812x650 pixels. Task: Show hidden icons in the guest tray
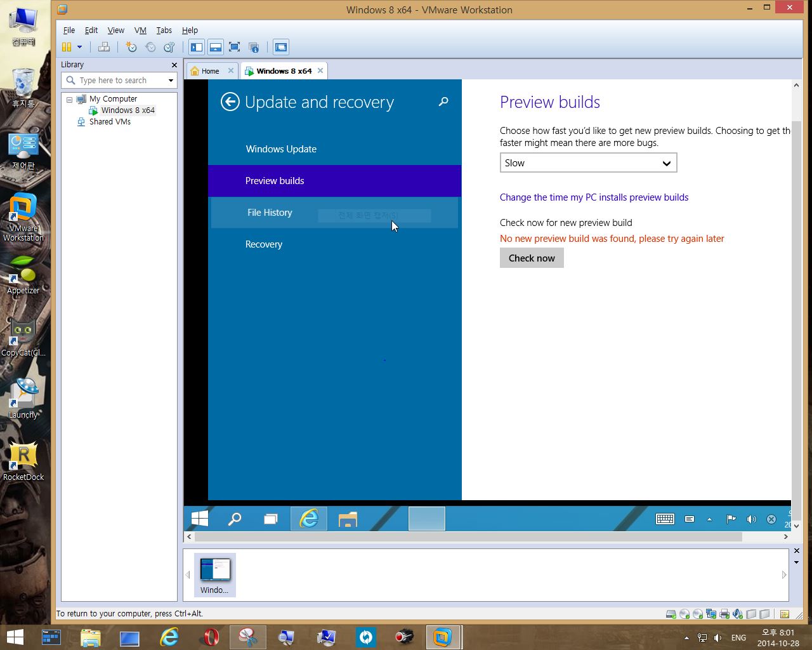[x=709, y=519]
